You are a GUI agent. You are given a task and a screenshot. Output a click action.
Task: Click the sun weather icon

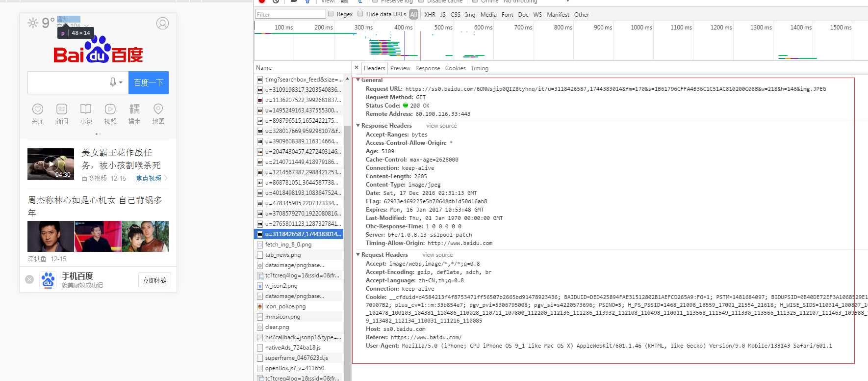pos(33,23)
